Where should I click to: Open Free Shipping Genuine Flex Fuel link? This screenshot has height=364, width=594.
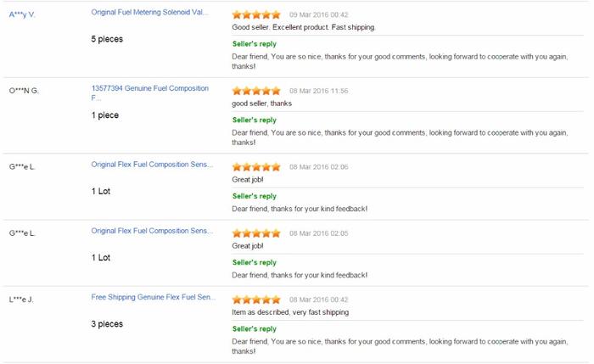coord(153,299)
